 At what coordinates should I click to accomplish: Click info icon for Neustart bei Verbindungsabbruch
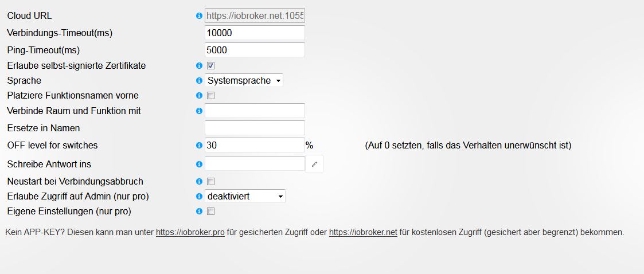tap(199, 182)
